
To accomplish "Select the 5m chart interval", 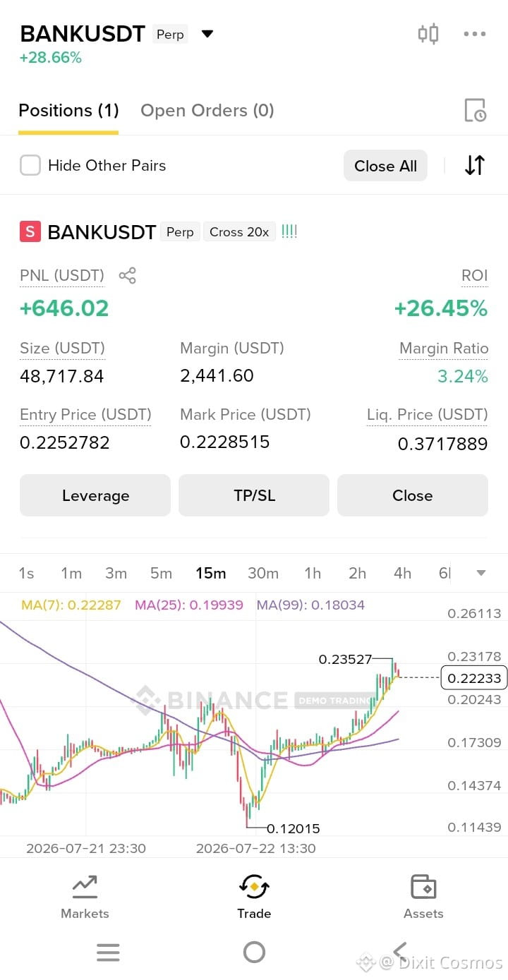I will pos(161,573).
